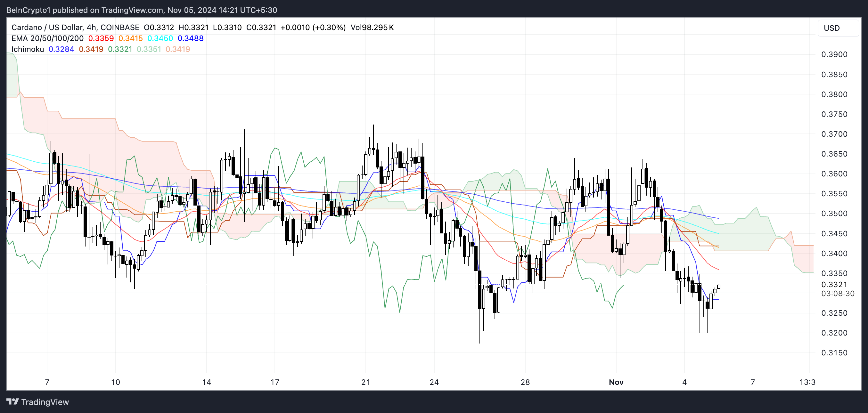Click the 0.3900 price axis label

tap(834, 54)
